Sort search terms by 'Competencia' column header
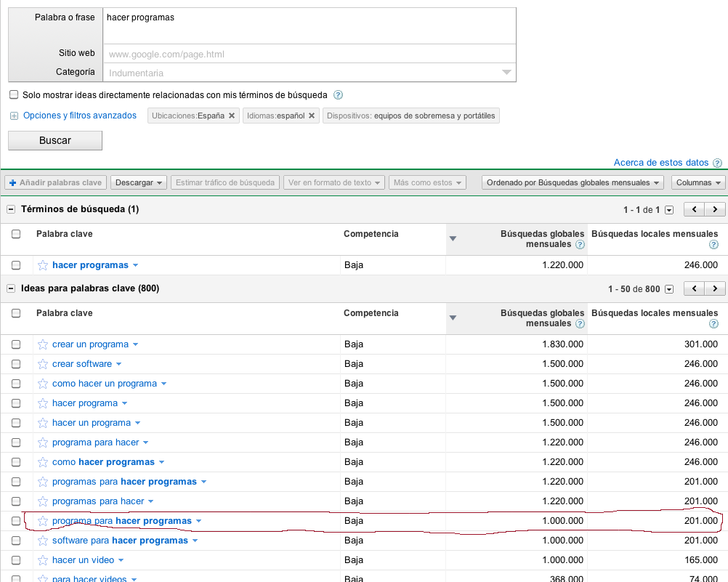 pos(371,234)
